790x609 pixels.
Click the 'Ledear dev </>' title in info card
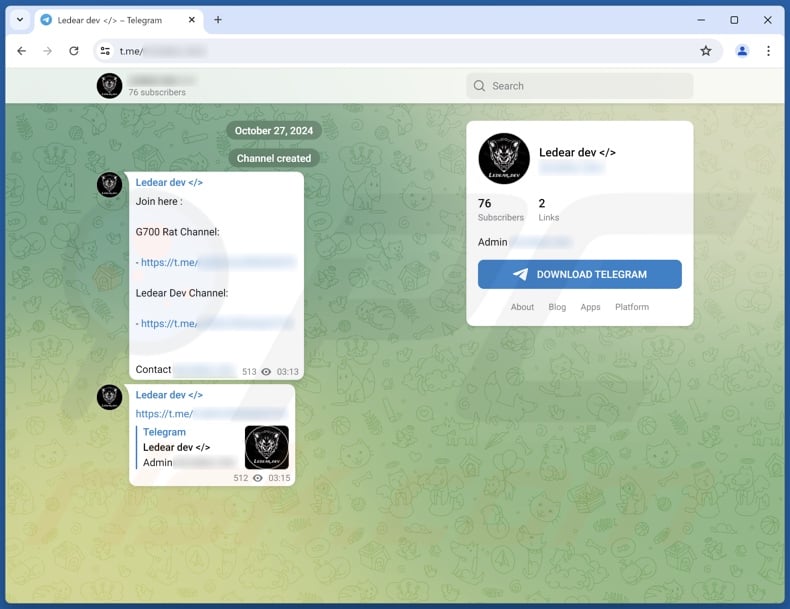point(577,153)
